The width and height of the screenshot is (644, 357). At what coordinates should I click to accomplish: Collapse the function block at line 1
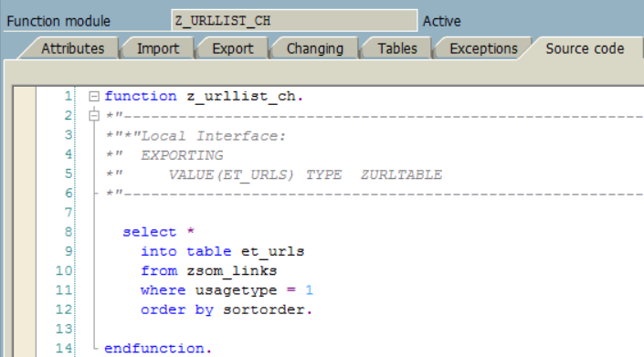94,97
